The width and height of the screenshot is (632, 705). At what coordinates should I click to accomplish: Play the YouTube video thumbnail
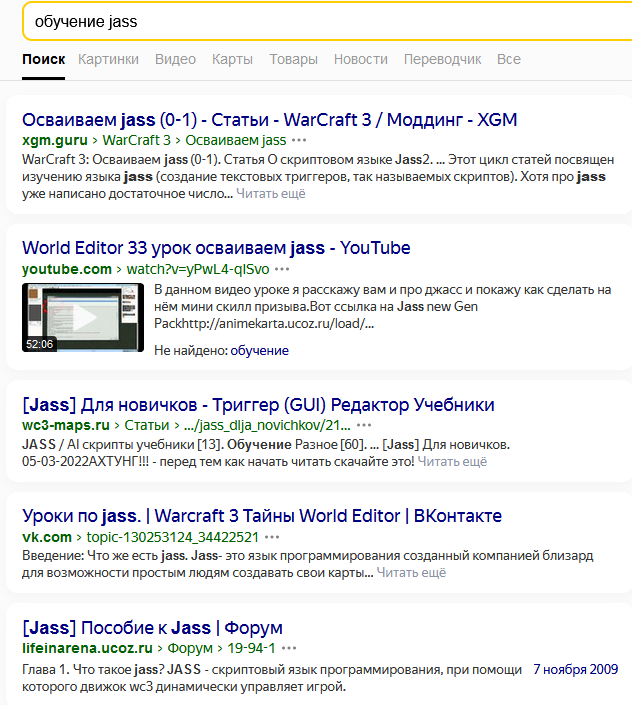[x=83, y=317]
